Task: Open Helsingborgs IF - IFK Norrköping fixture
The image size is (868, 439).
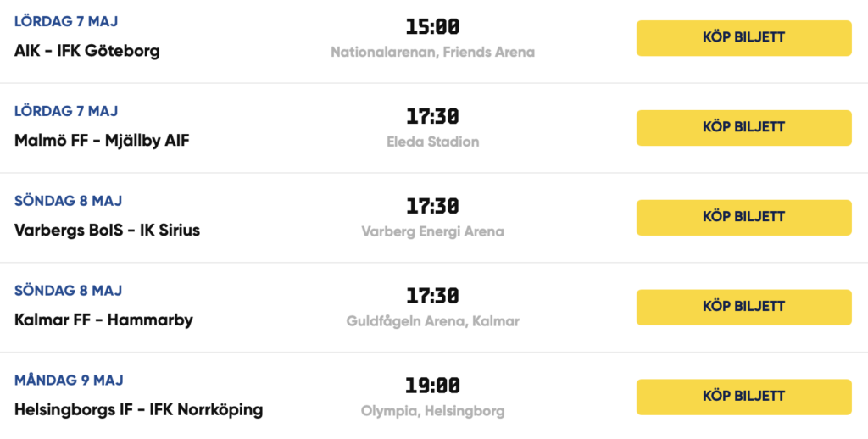Action: click(x=138, y=409)
